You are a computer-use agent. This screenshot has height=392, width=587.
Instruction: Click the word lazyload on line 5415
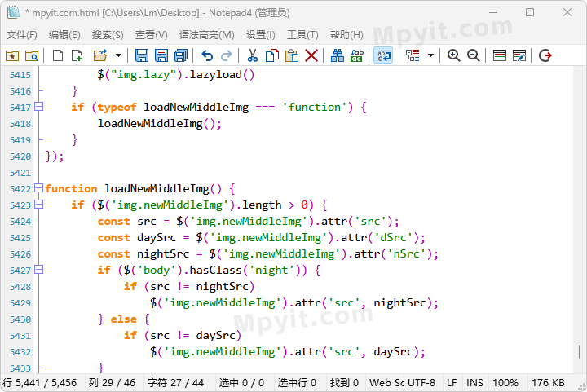pos(215,74)
